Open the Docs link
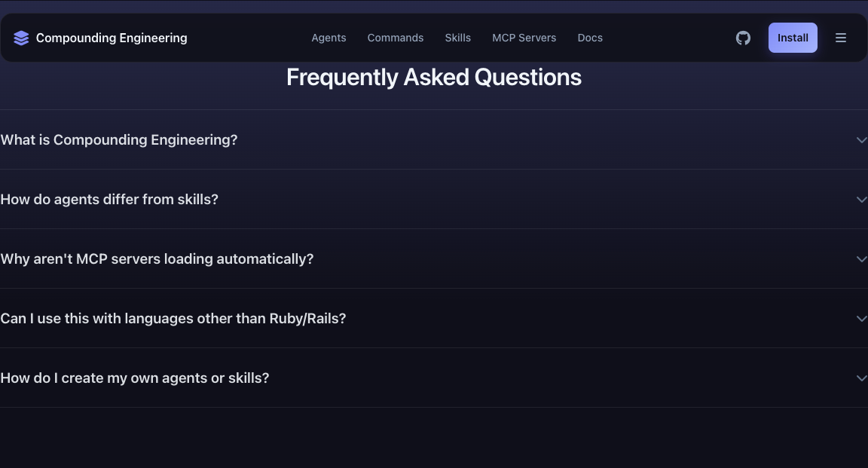Viewport: 868px width, 468px height. point(590,38)
